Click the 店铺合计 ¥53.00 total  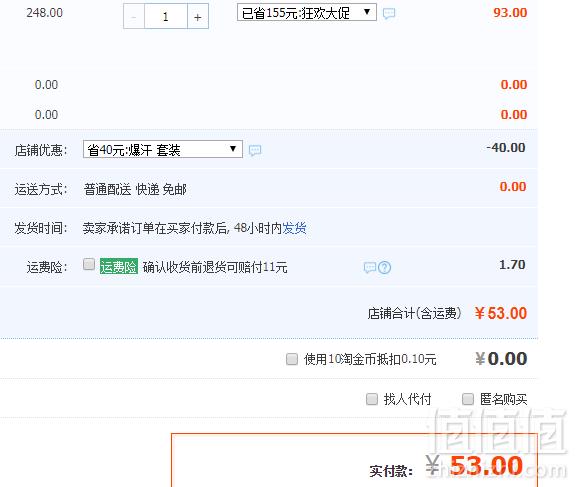pos(500,313)
